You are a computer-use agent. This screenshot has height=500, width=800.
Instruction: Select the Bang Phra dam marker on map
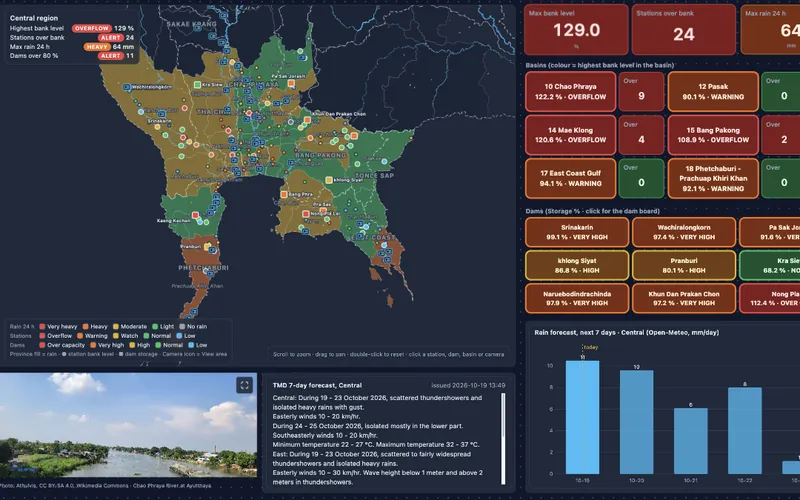click(284, 194)
